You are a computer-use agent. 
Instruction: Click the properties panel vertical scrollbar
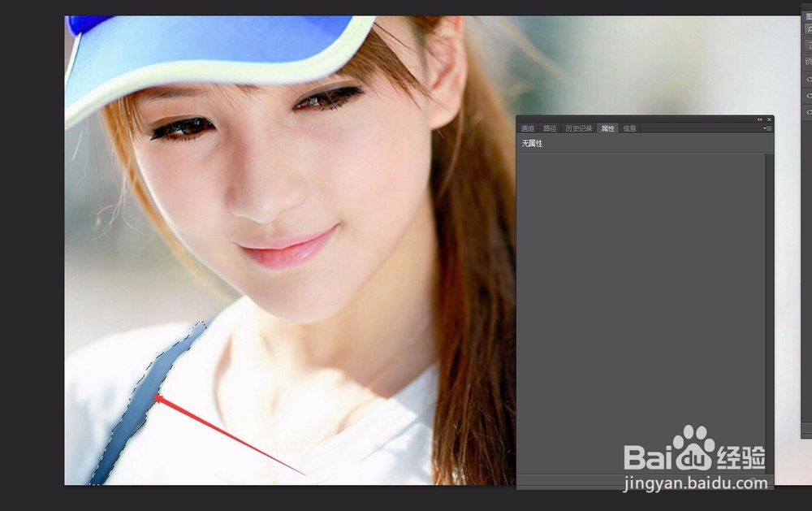click(769, 314)
